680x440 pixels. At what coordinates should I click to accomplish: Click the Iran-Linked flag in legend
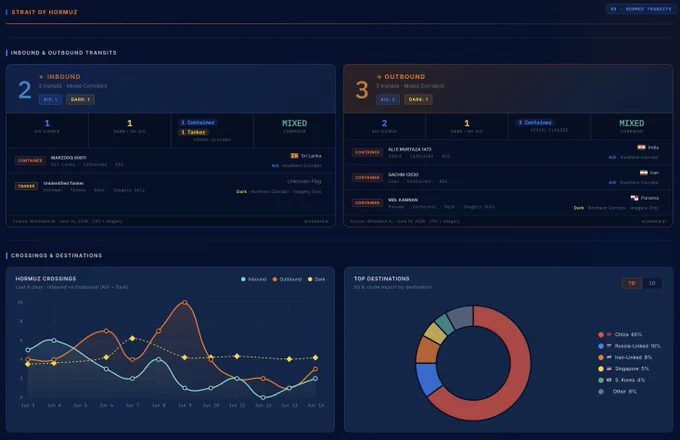tap(609, 357)
